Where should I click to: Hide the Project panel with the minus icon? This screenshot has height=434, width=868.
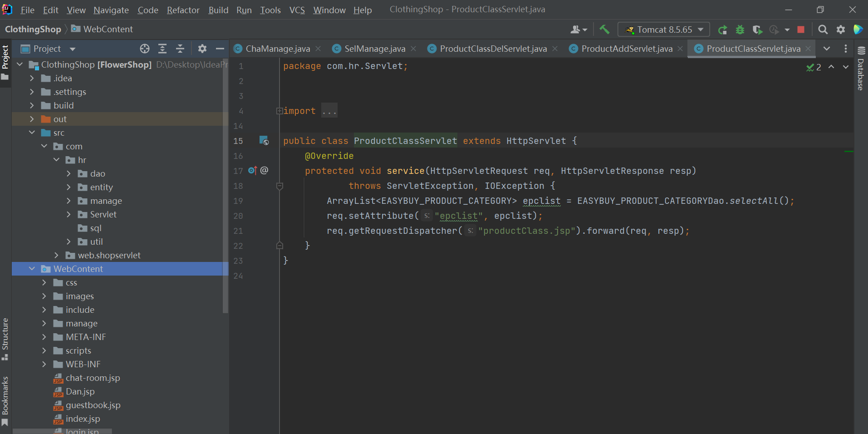tap(220, 49)
